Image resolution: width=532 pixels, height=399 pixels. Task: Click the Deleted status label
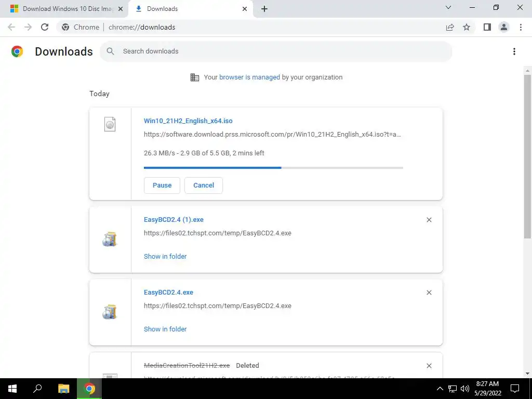pyautogui.click(x=247, y=365)
